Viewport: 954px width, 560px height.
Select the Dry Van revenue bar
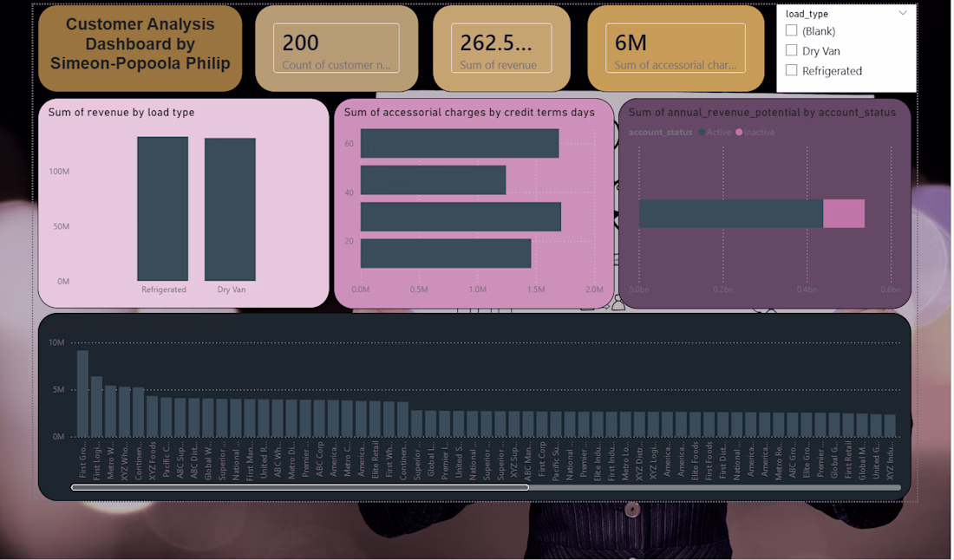coord(230,209)
